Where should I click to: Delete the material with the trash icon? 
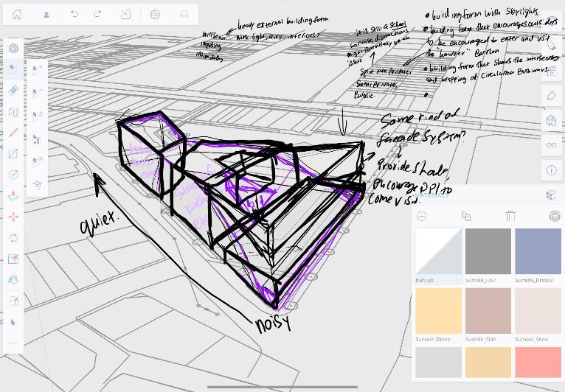pyautogui.click(x=510, y=216)
